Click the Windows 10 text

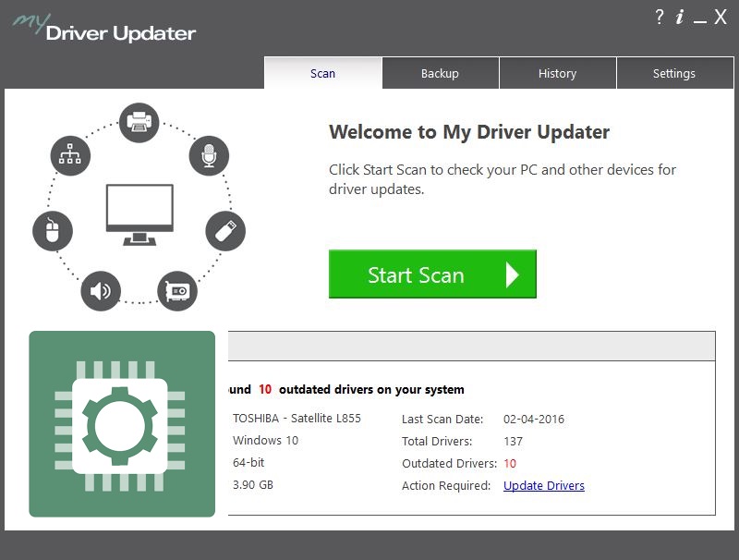point(265,440)
